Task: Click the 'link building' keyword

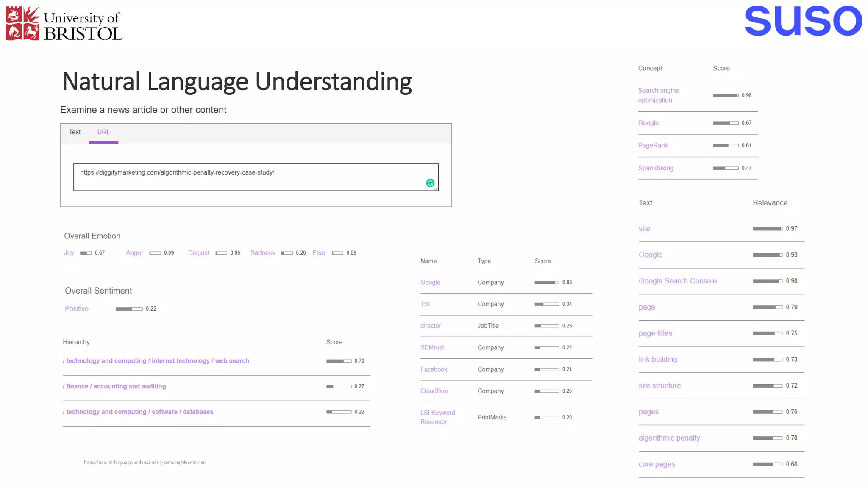Action: 658,360
